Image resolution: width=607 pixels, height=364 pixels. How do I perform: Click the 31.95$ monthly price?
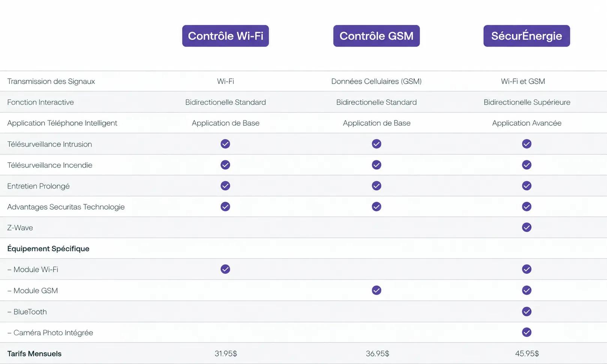click(226, 354)
